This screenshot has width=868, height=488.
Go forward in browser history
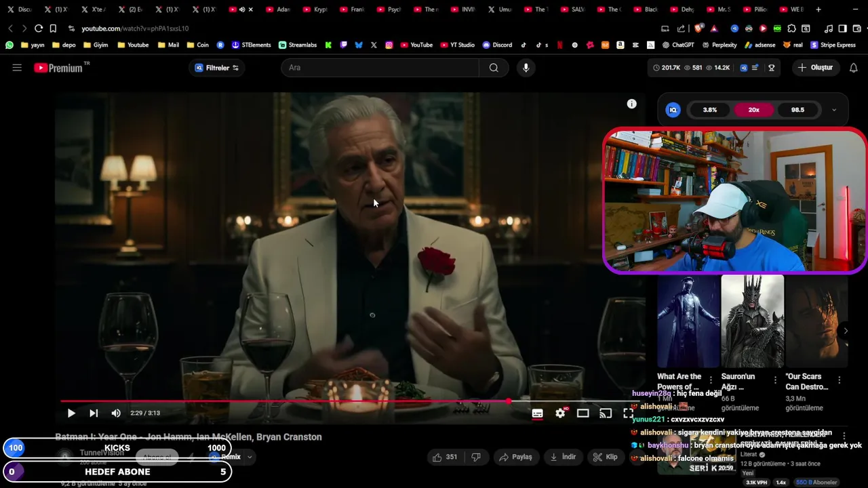pyautogui.click(x=24, y=28)
